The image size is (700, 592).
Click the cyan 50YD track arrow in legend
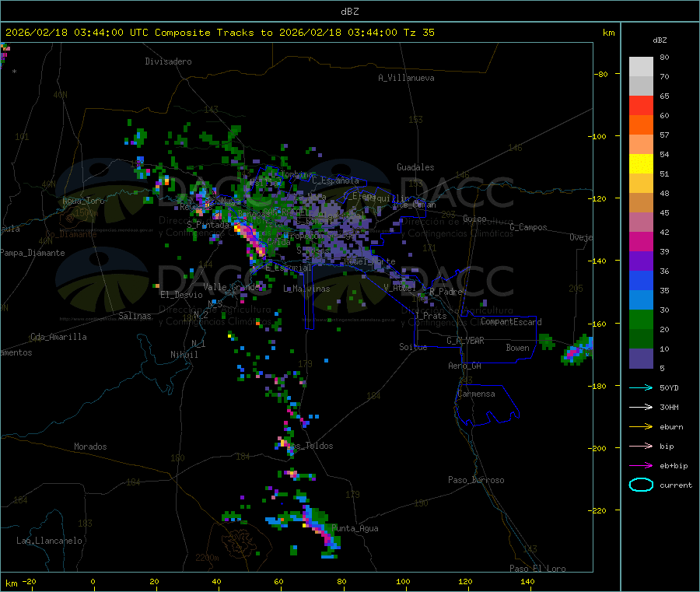point(641,387)
